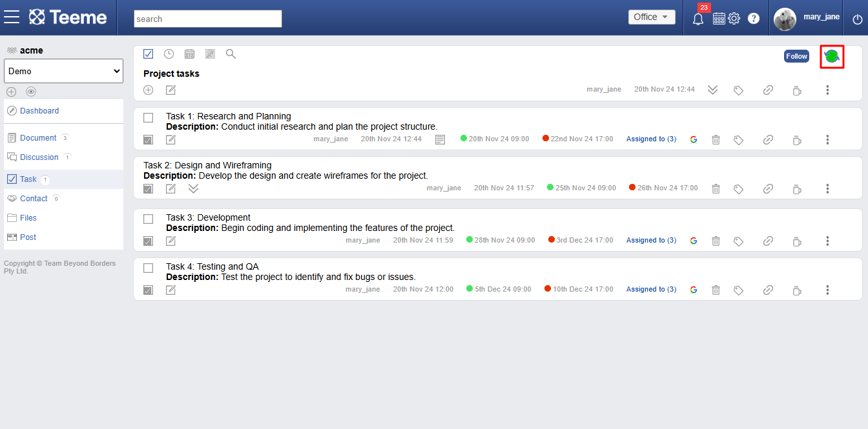Image resolution: width=868 pixels, height=429 pixels.
Task: Open mary_jane profile avatar
Action: pos(785,19)
